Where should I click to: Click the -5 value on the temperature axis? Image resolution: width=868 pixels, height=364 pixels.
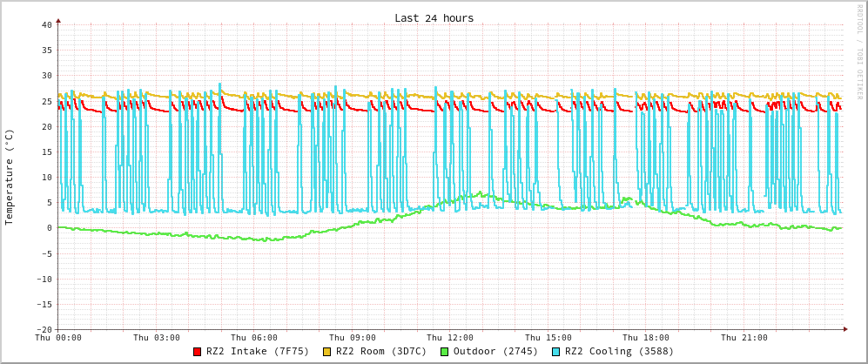coord(47,253)
